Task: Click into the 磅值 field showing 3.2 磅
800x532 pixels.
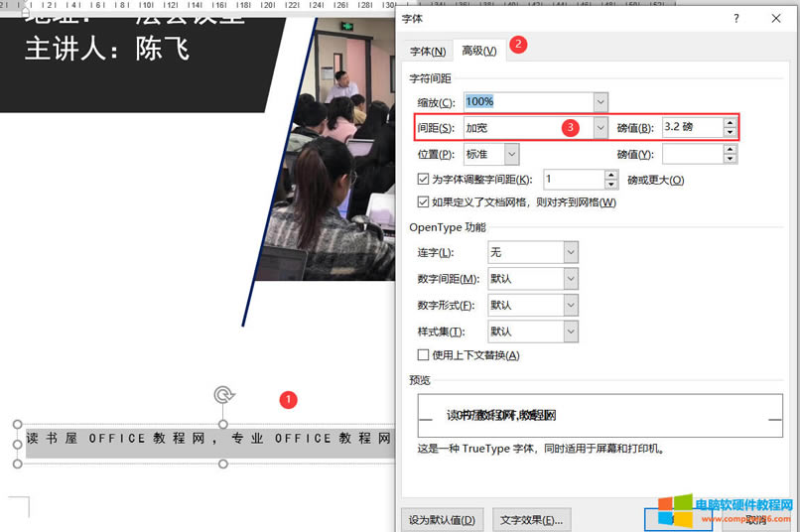Action: pos(690,128)
